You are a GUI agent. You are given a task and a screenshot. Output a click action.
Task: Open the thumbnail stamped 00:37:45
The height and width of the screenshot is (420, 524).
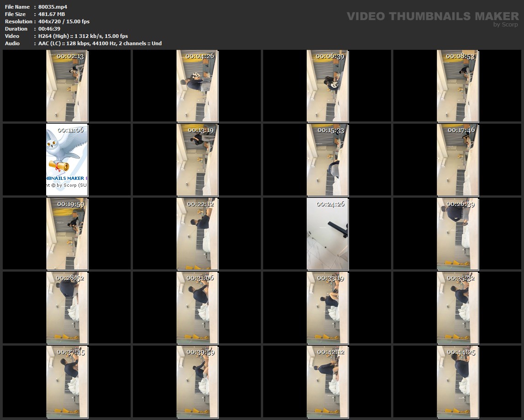click(x=67, y=382)
